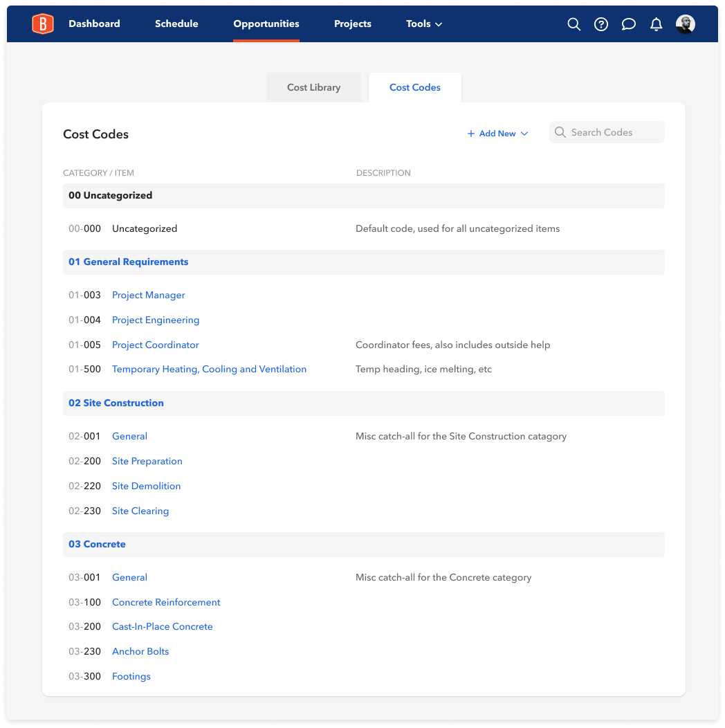725x728 pixels.
Task: Open the Cast-In-Place Concrete code
Action: tap(162, 626)
